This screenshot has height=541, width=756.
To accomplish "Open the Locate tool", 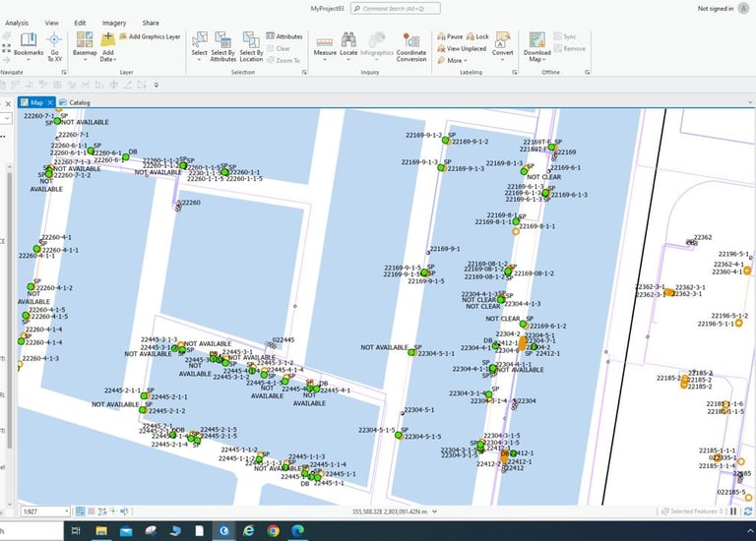I will tap(348, 44).
